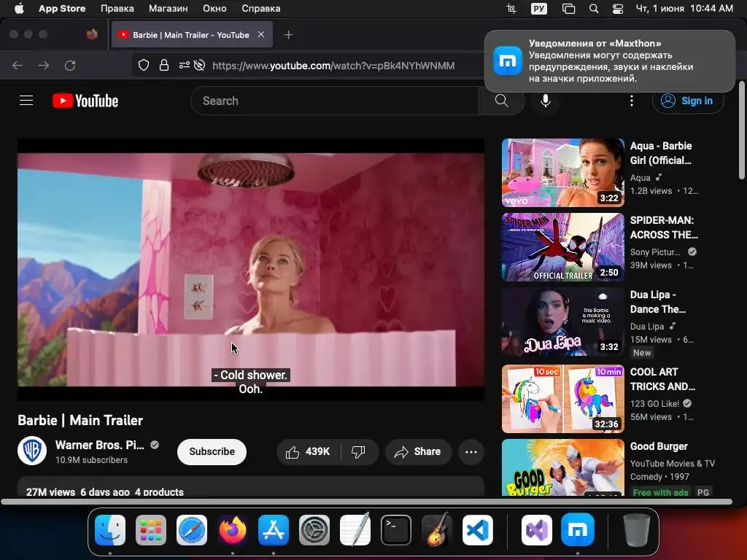The height and width of the screenshot is (560, 747).
Task: Open Visual Studio Code from Dock
Action: click(478, 529)
